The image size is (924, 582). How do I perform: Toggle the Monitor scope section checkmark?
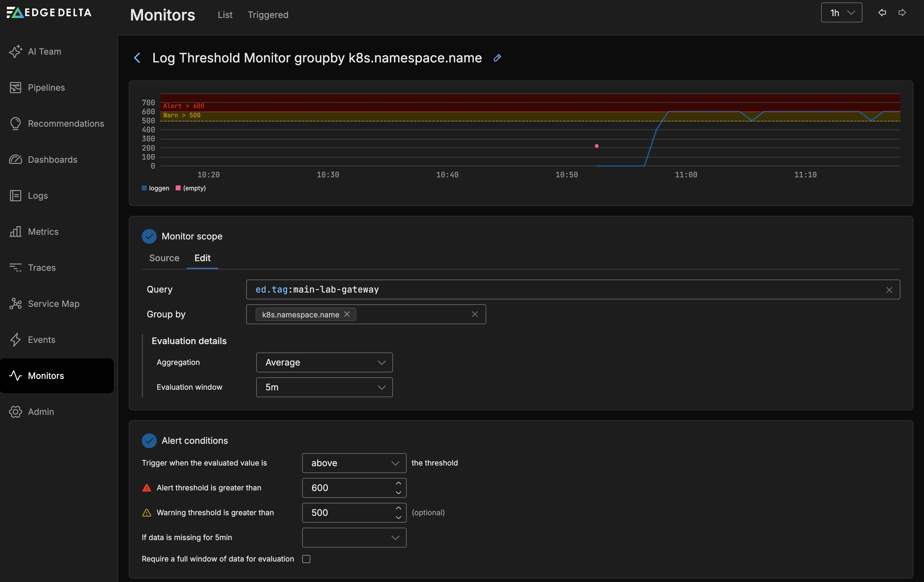coord(149,236)
